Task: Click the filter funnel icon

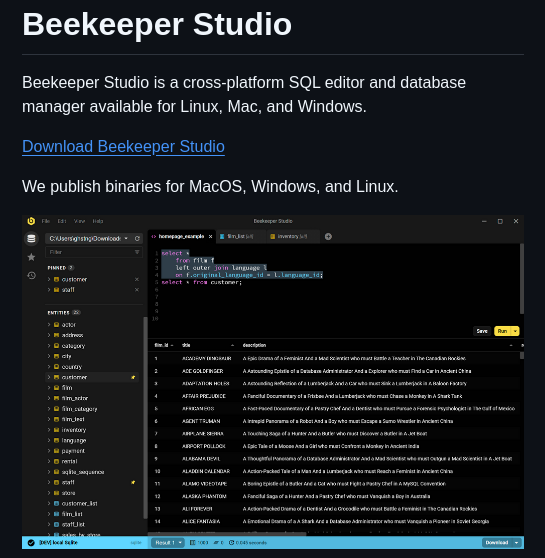Action: pos(137,252)
